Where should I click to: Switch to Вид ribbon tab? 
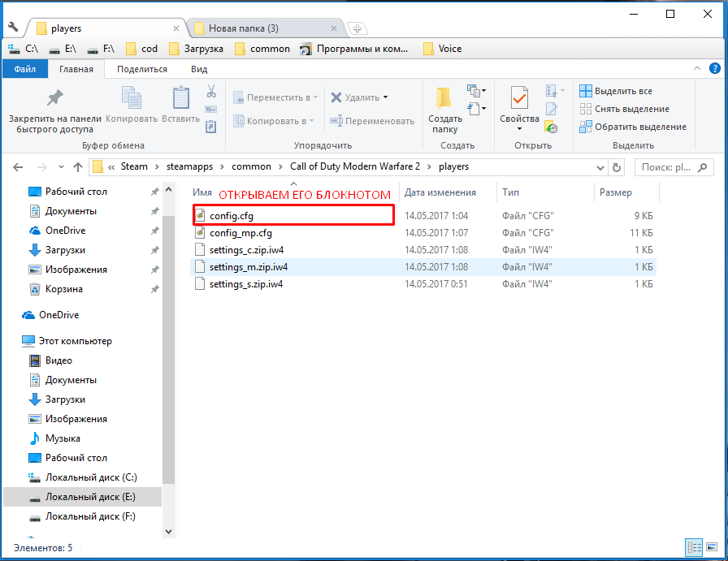[x=199, y=69]
